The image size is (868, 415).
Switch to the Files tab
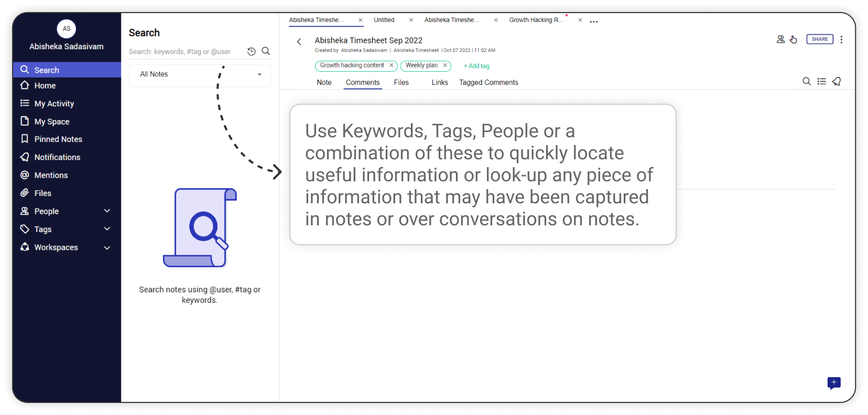(x=401, y=82)
